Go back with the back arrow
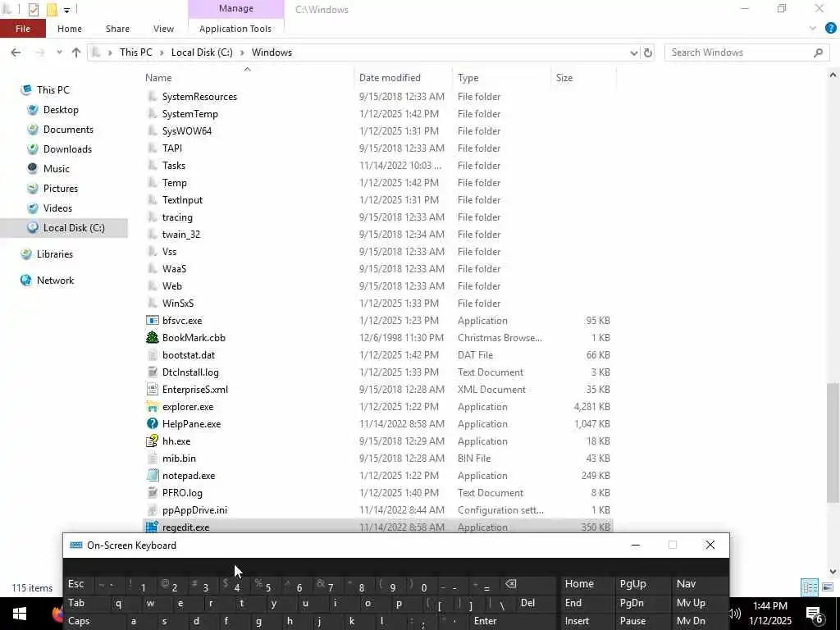This screenshot has width=840, height=630. (x=16, y=52)
